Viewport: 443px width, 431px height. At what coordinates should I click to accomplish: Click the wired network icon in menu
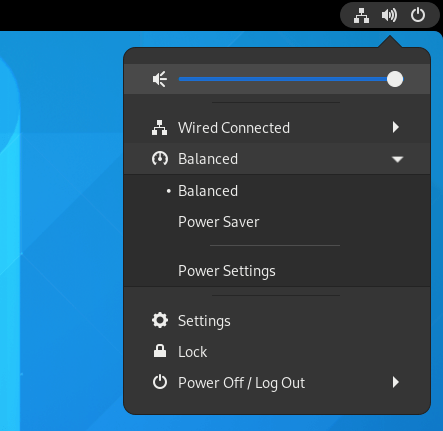coord(160,128)
